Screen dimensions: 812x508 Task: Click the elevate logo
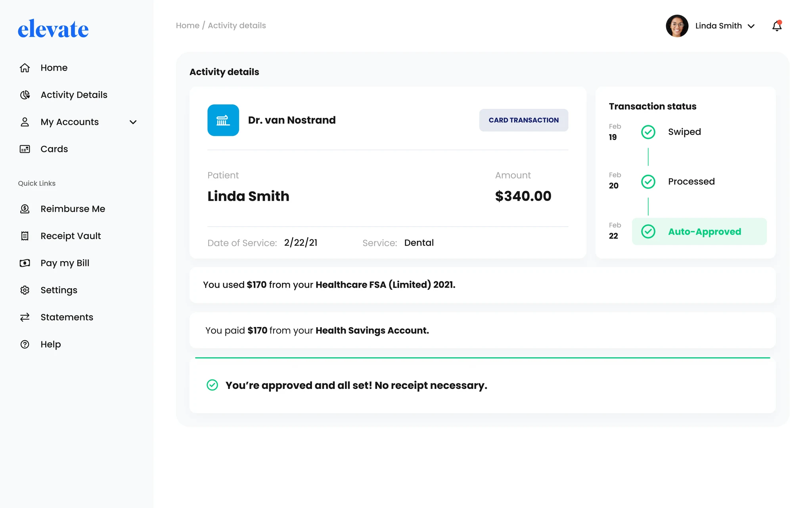(53, 29)
